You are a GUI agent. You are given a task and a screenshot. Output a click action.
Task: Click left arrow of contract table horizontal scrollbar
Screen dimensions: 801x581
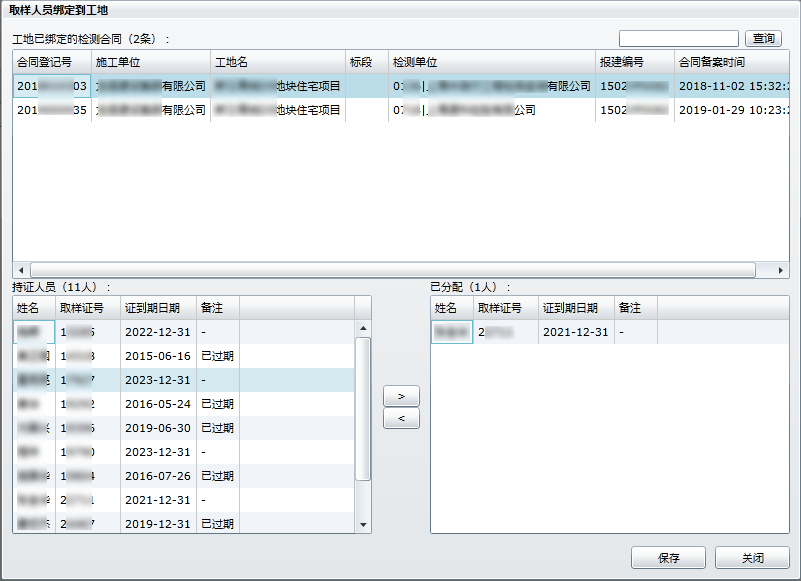pyautogui.click(x=20, y=270)
